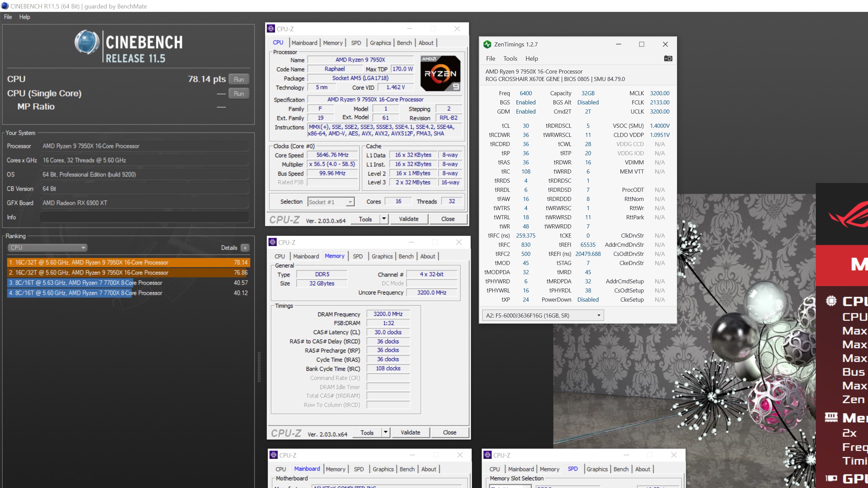Click the CPU-Z icon in SPD window title bar

coord(488,455)
